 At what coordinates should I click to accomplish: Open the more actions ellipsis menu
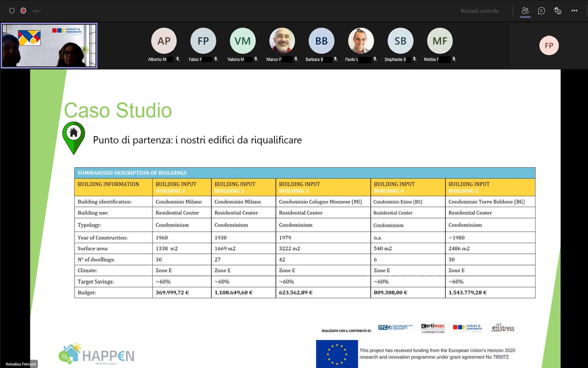[x=574, y=10]
